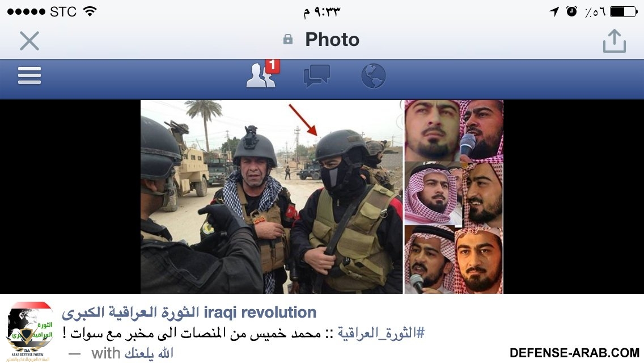Tap the page profile picture thumbnail
This screenshot has width=644, height=363.
click(x=29, y=331)
